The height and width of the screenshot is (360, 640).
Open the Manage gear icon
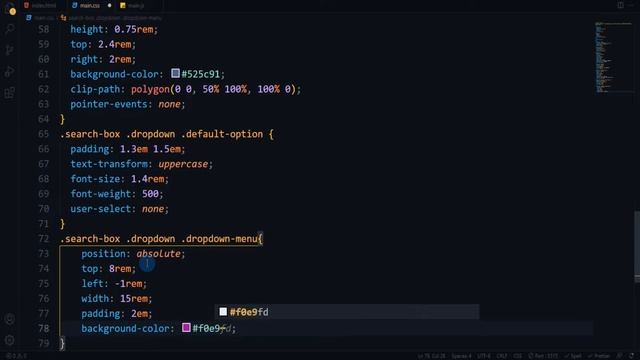tap(10, 340)
